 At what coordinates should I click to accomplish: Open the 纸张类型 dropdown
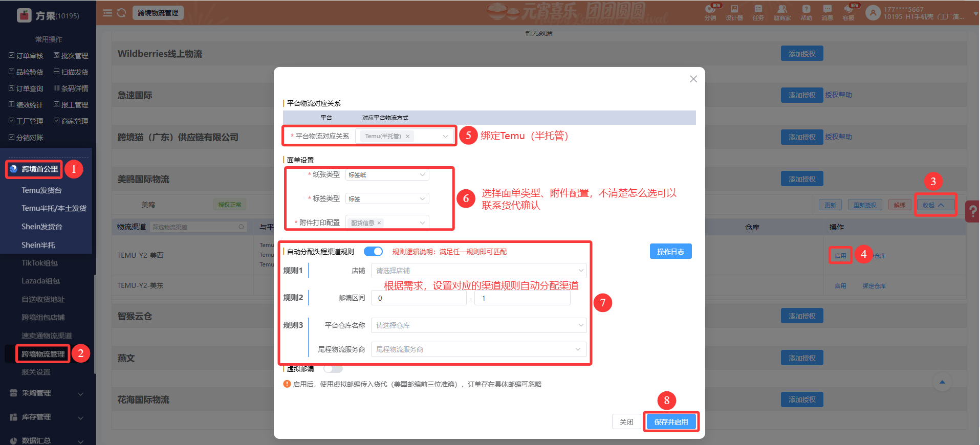pos(387,174)
